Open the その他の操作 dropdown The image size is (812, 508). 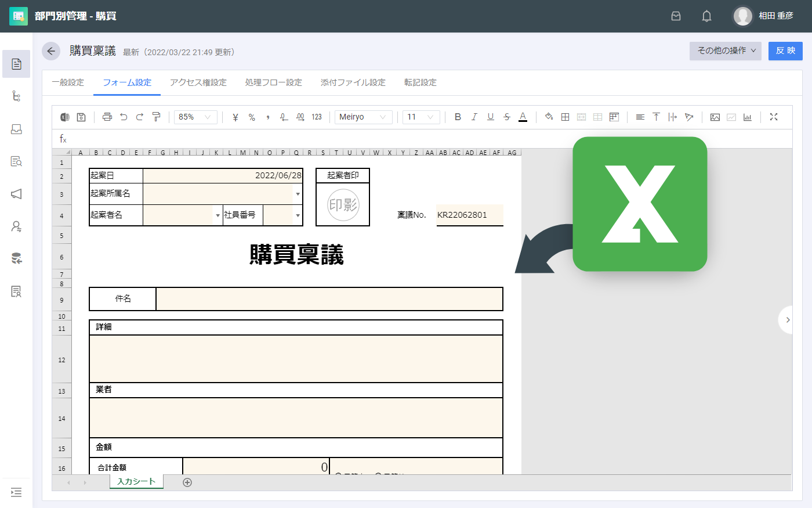pos(726,51)
